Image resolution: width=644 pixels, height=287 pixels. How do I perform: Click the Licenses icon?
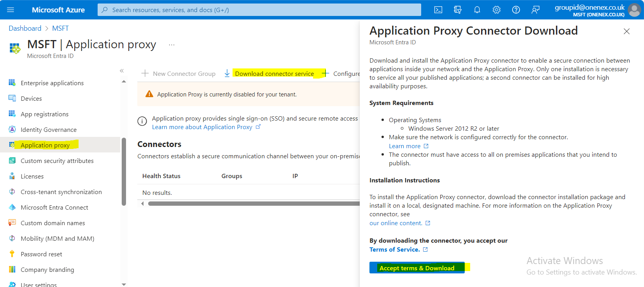coord(12,176)
